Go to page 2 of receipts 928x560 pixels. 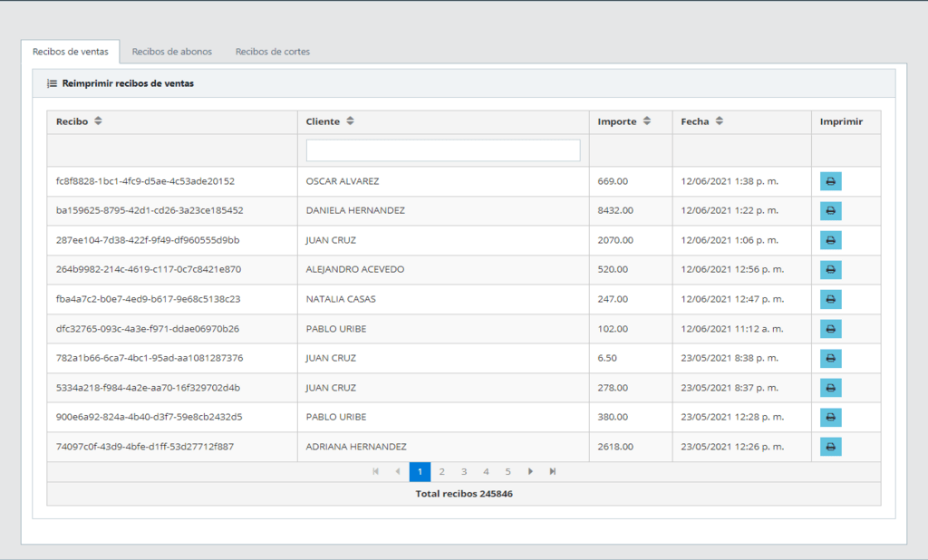pyautogui.click(x=441, y=471)
